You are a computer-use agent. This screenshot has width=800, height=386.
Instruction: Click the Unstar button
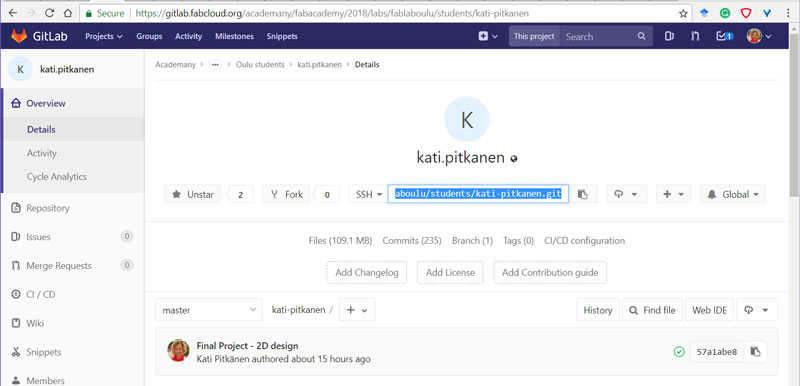point(192,194)
